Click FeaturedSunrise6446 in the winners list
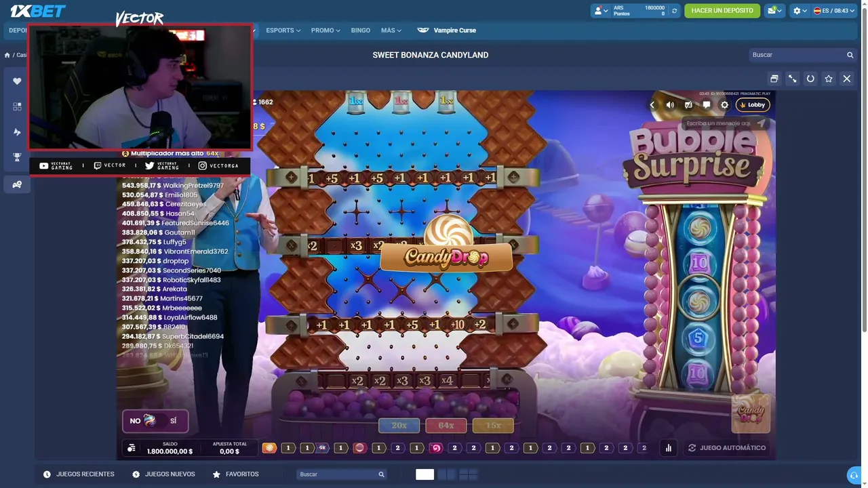The width and height of the screenshot is (868, 488). pos(195,223)
